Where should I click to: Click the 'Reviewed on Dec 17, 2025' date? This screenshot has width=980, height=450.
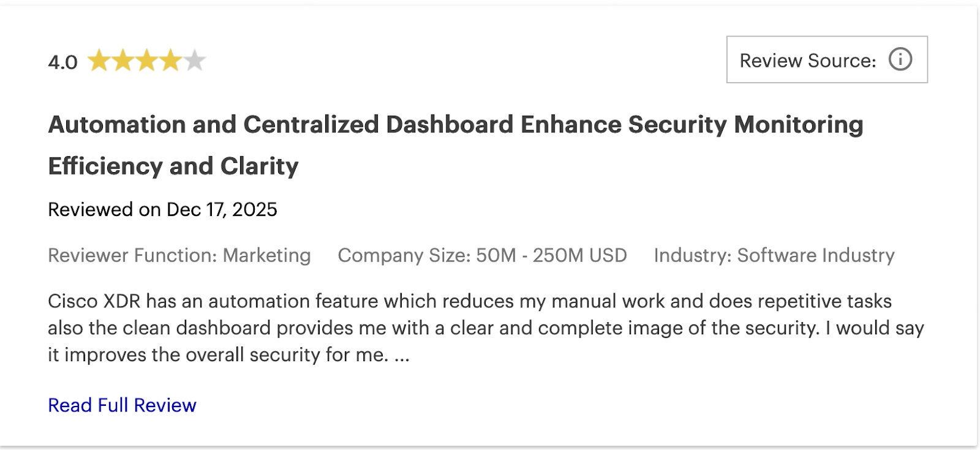(162, 209)
